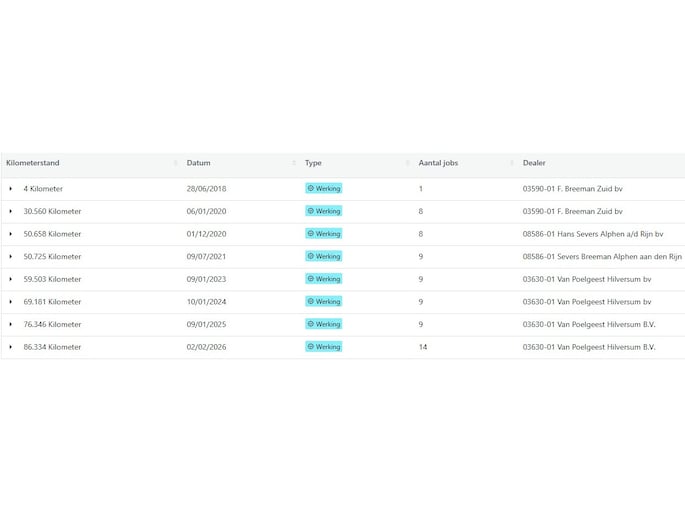The width and height of the screenshot is (685, 514).
Task: Expand the 50.658 Kilometer row
Action: pyautogui.click(x=11, y=234)
